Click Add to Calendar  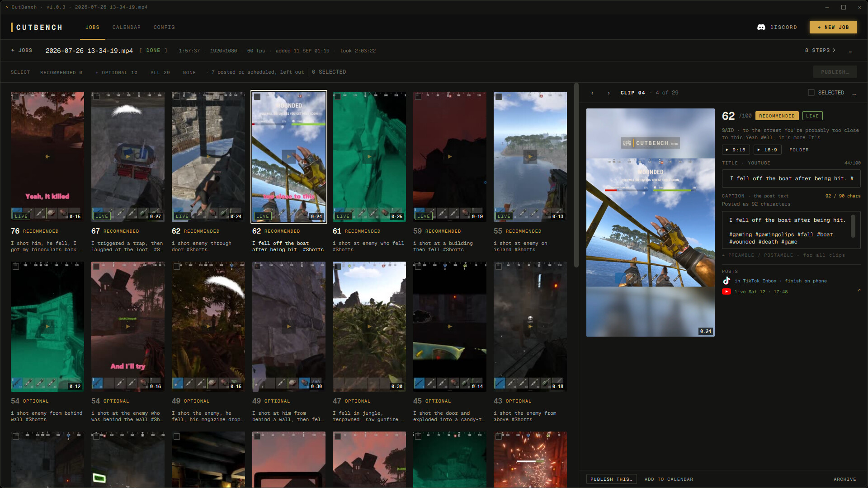click(x=669, y=479)
